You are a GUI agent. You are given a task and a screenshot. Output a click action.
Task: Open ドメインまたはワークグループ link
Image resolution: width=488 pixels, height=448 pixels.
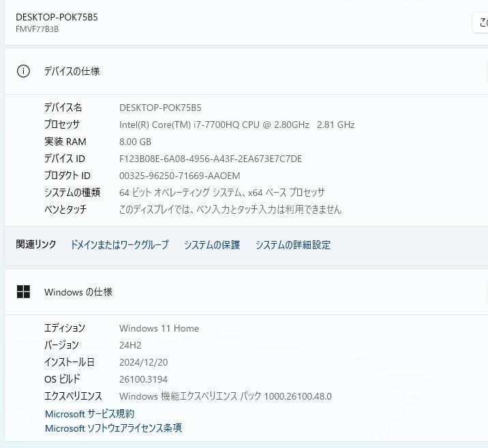(x=120, y=244)
